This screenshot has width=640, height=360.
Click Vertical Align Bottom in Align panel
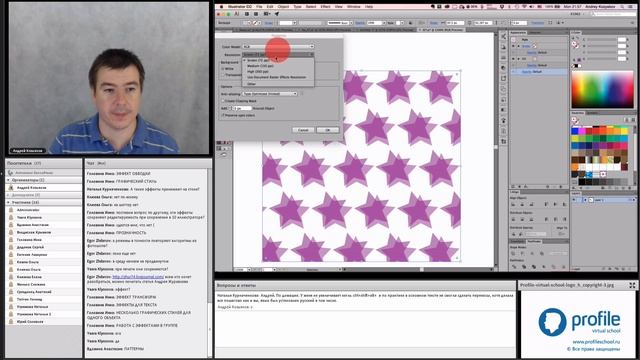[564, 204]
